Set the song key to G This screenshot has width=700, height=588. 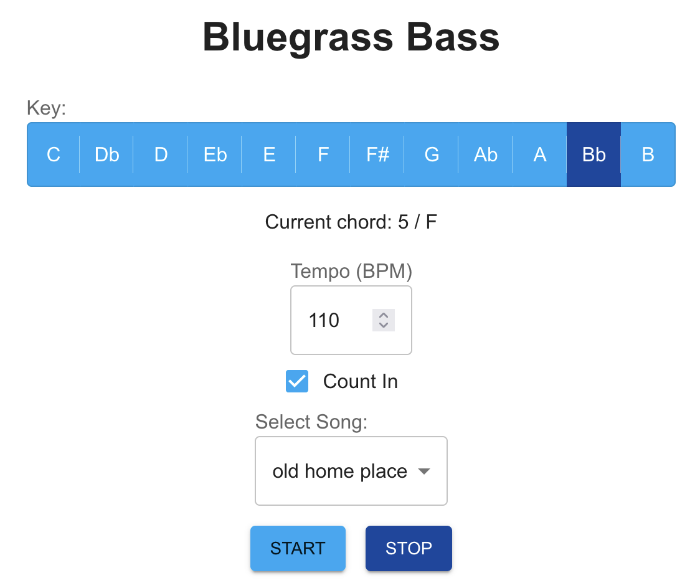pos(431,154)
